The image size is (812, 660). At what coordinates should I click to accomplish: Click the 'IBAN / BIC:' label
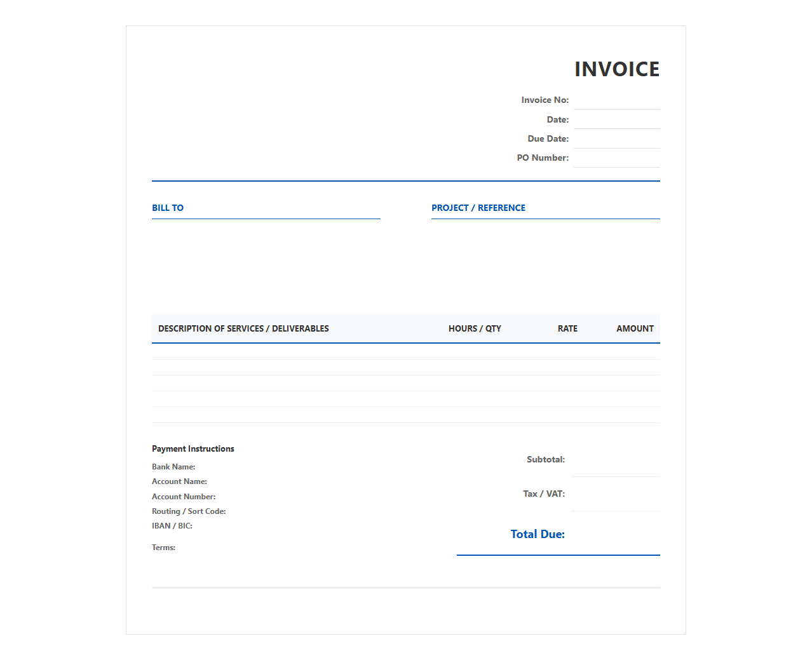click(x=172, y=526)
